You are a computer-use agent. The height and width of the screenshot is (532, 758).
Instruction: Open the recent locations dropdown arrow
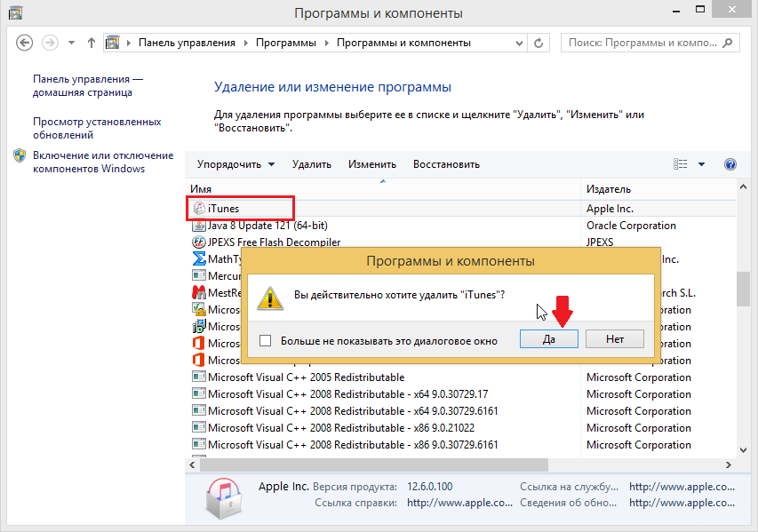(x=72, y=43)
